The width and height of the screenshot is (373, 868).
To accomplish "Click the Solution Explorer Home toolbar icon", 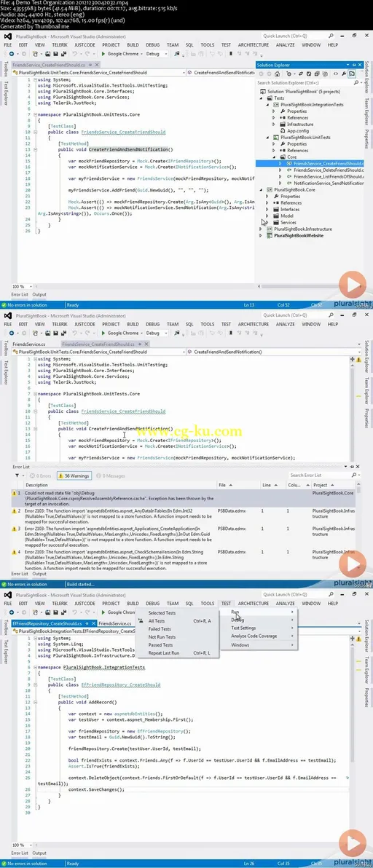I will (x=277, y=74).
